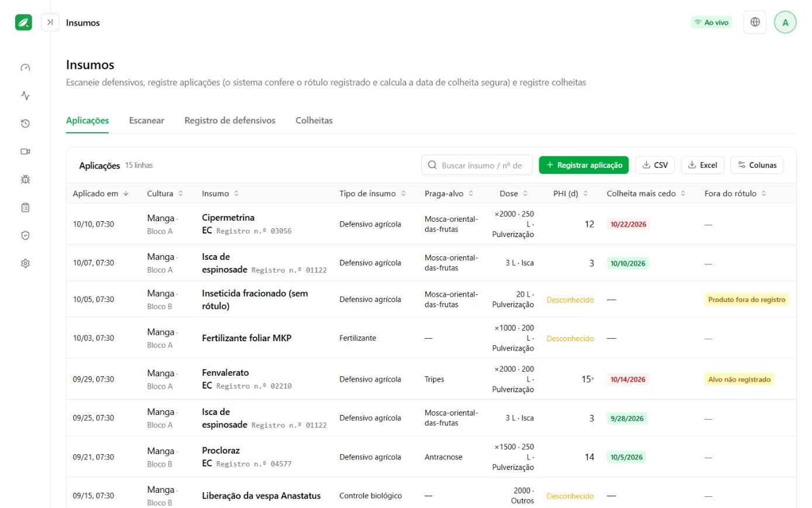Sort by Dose column header

point(514,193)
